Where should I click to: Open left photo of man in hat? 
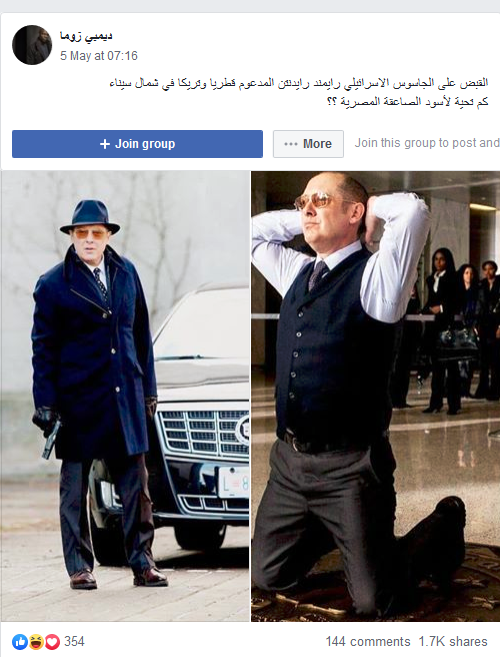pyautogui.click(x=125, y=396)
